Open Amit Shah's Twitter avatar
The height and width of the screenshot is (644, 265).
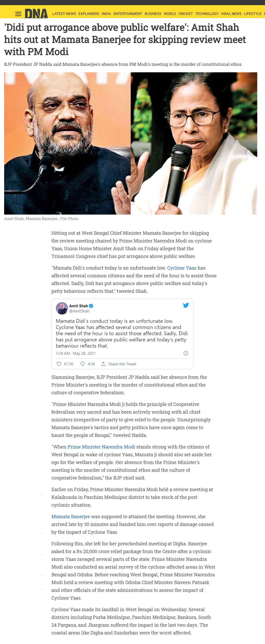(x=62, y=308)
